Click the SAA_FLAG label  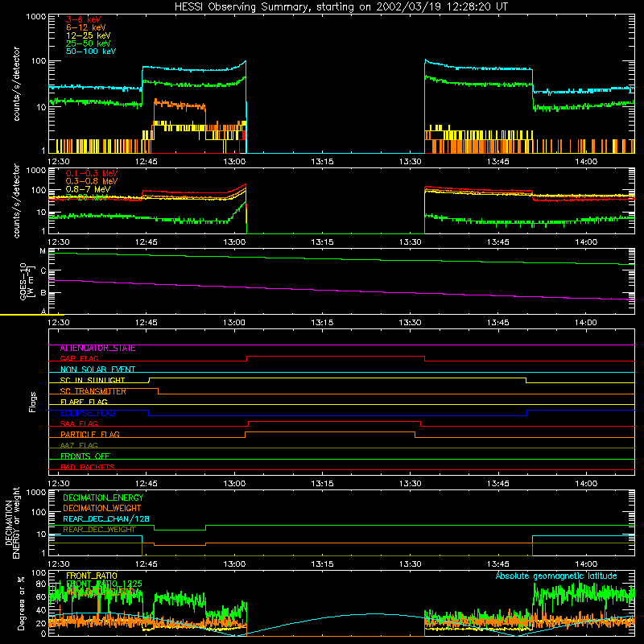point(79,424)
